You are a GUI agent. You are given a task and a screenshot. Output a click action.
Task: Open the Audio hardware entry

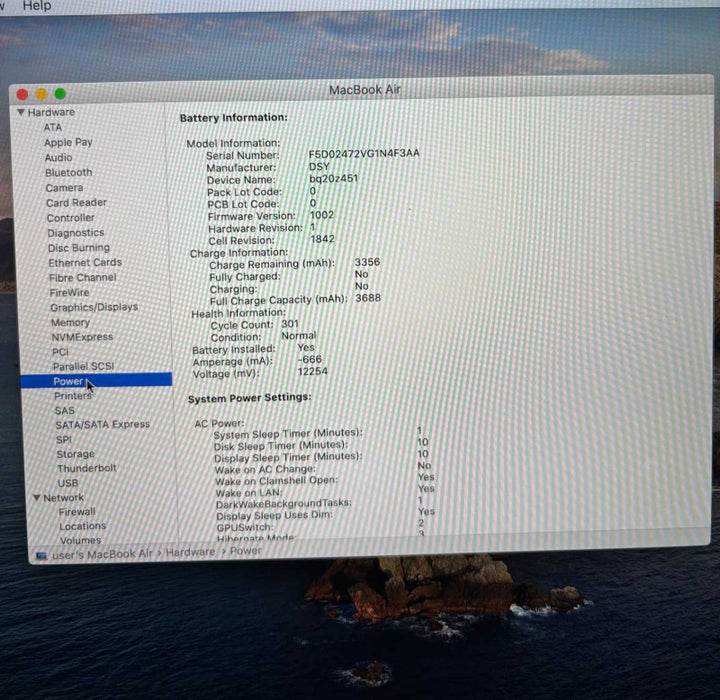[x=58, y=158]
